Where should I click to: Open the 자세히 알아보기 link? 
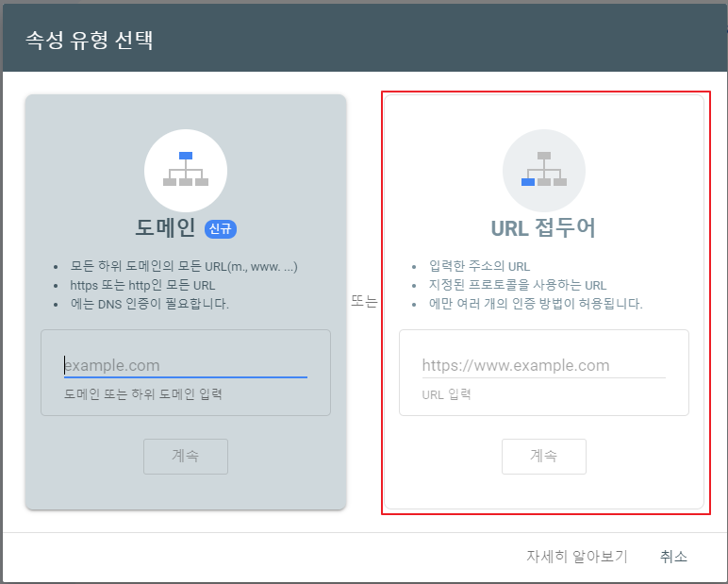(576, 556)
